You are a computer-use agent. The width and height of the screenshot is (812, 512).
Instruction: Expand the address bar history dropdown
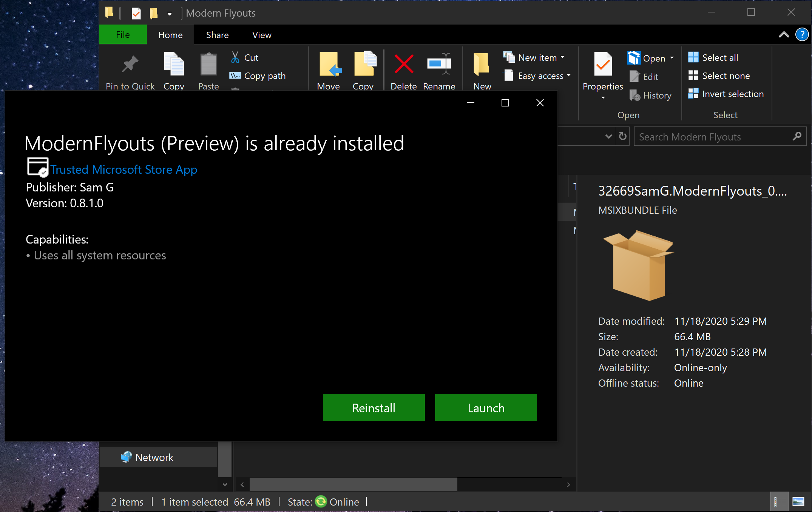[608, 136]
